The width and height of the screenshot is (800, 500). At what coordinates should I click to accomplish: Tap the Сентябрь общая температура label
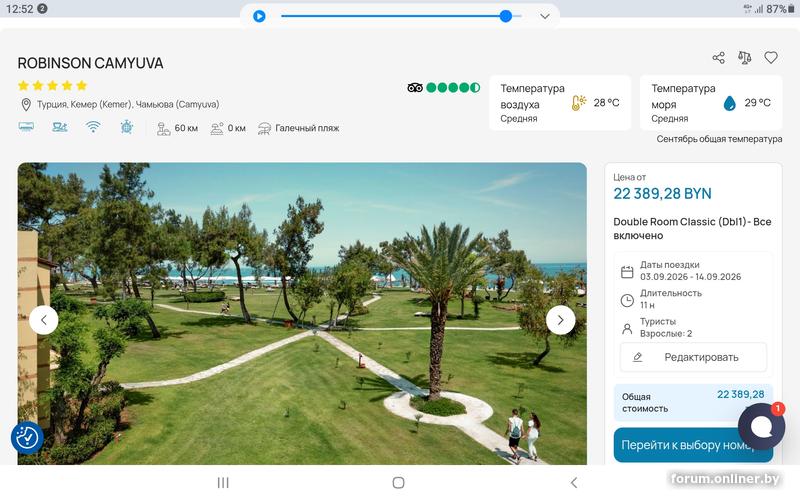[x=719, y=139]
